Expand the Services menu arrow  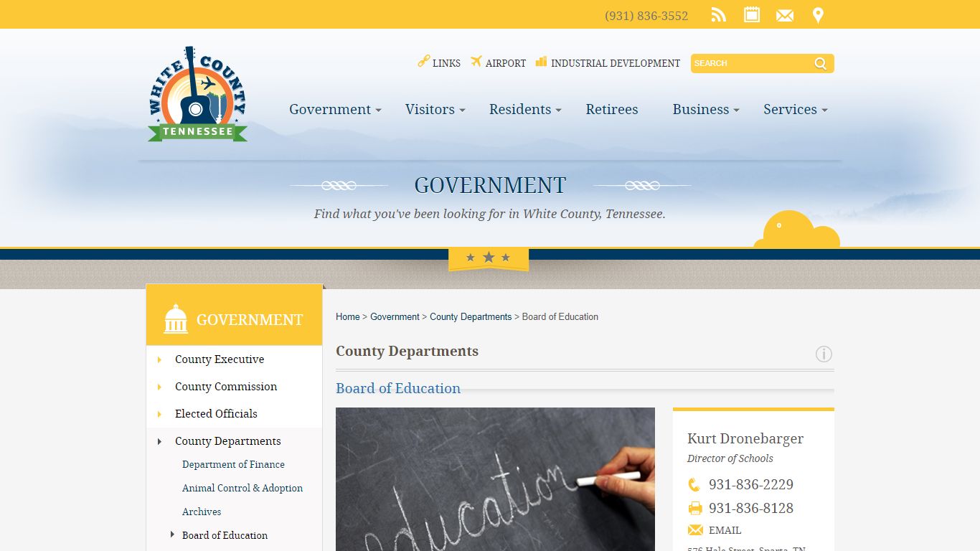pyautogui.click(x=824, y=110)
